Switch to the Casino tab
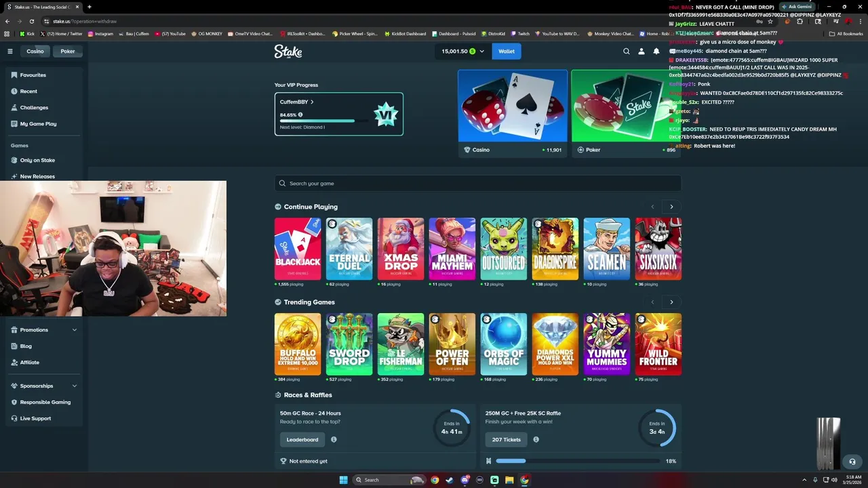 35,52
